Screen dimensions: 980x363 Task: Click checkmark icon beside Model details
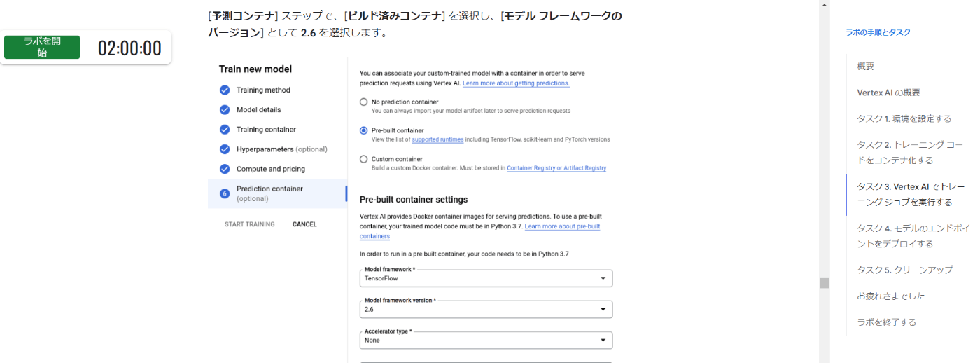225,109
